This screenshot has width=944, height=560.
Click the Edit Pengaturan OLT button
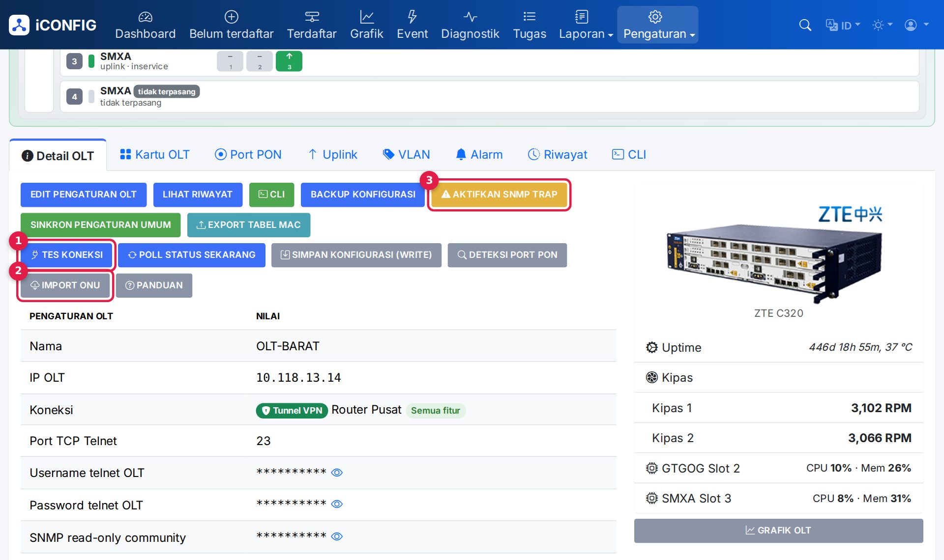[84, 195]
